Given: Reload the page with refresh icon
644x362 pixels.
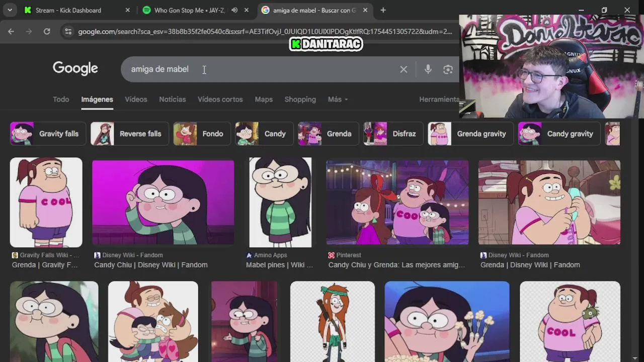Looking at the screenshot, I should point(47,31).
